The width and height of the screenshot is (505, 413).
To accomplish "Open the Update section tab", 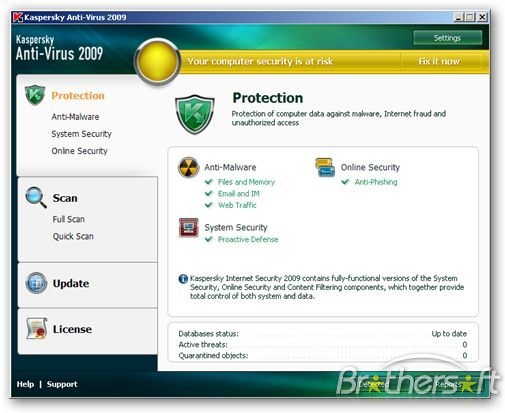I will click(71, 283).
